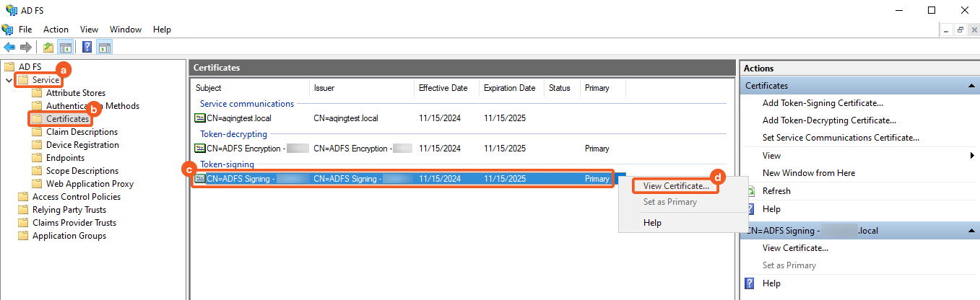Click the Access Control Policies folder icon
This screenshot has height=300, width=980.
[23, 197]
